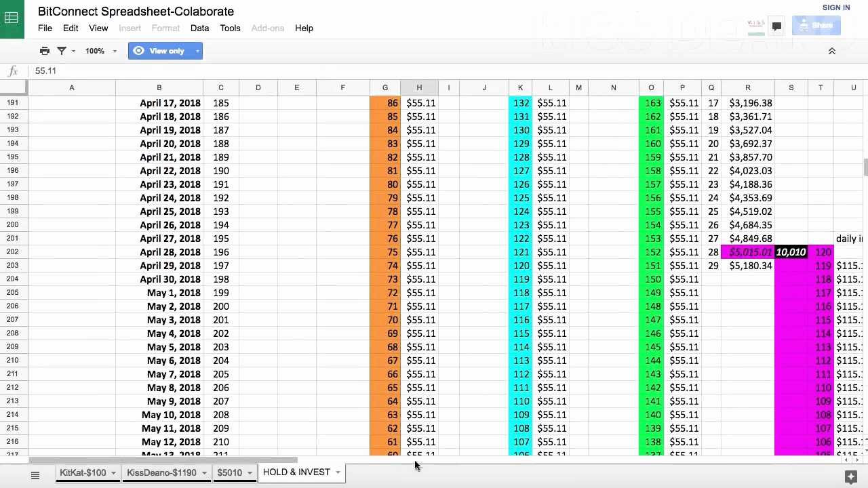Click cell May 1, 2018
Screen dimensions: 868x488
159,293
